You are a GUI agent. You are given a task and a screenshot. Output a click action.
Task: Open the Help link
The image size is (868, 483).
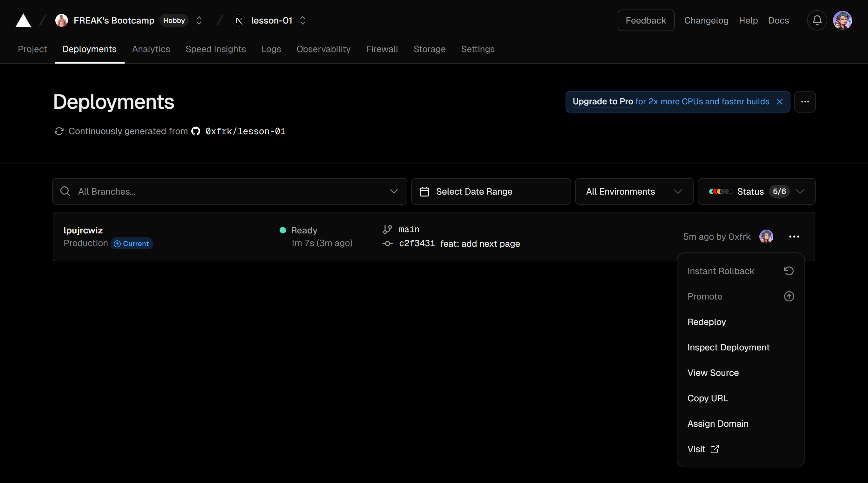748,21
